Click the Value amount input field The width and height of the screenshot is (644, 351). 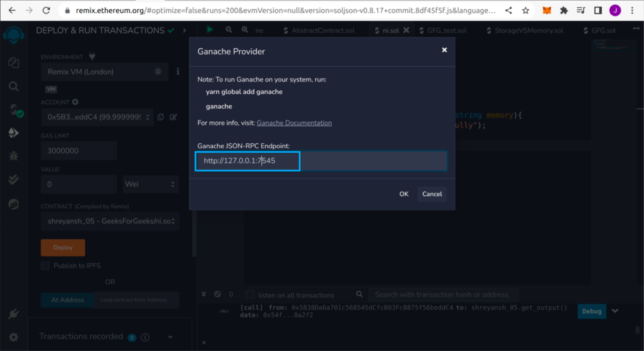79,184
